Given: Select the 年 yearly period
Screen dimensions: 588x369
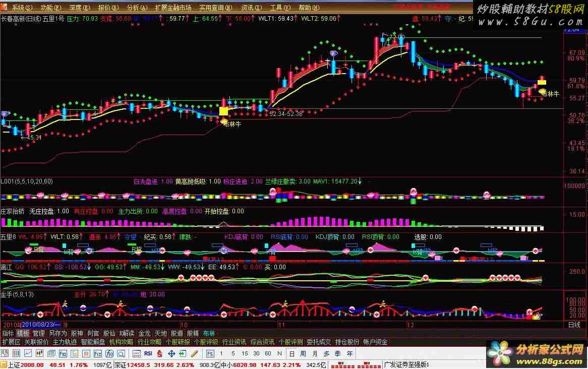Looking at the screenshot, I should (x=349, y=353).
